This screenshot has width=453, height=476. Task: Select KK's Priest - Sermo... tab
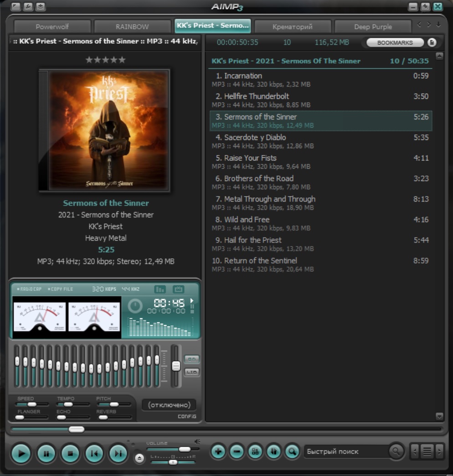(213, 26)
